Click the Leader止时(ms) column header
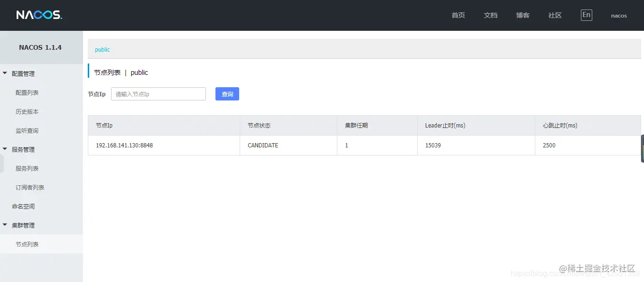Screen dimensions: 644x282 point(476,126)
